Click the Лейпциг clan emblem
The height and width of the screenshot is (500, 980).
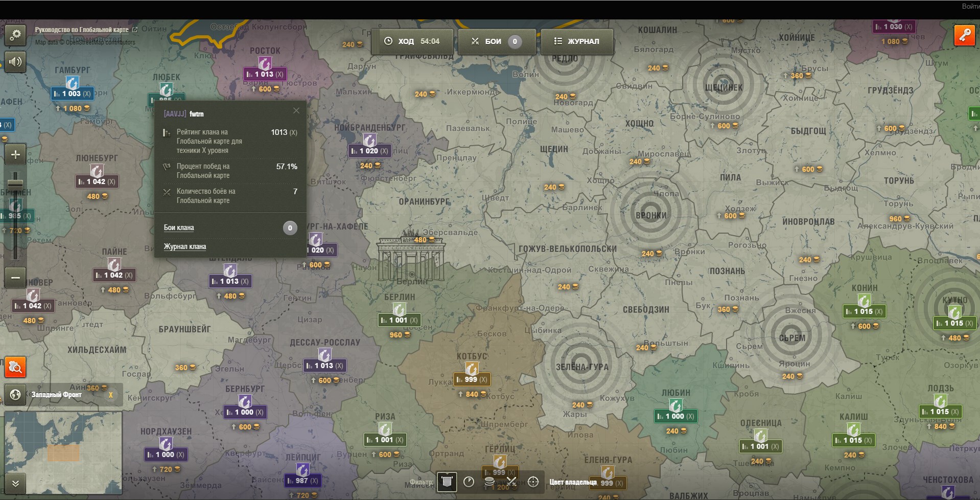tap(302, 470)
